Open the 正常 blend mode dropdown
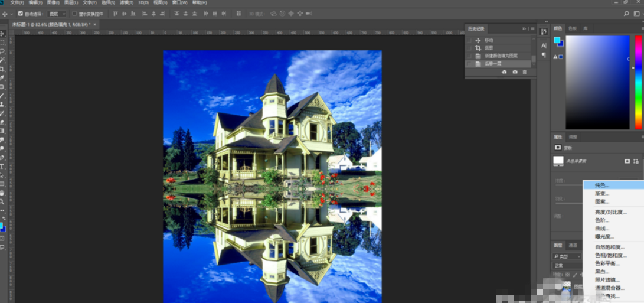Image resolution: width=644 pixels, height=303 pixels. coord(565,266)
